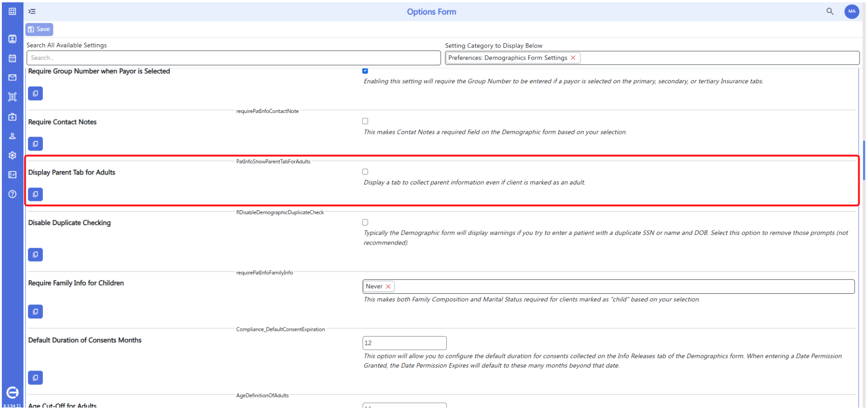Open the dashboard grid icon in sidebar
Screen dimensions: 868x410
point(13,11)
